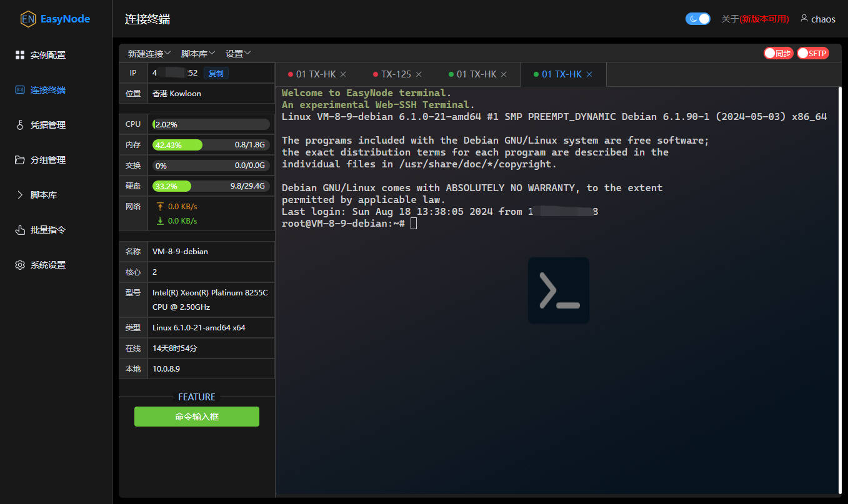
Task: Click the 批量指令 hand pointer icon
Action: coord(20,230)
